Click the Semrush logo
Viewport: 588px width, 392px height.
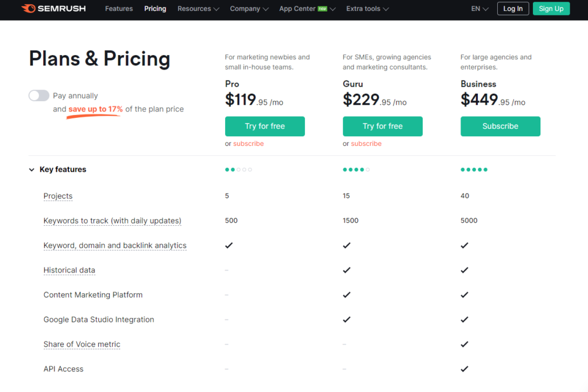(53, 9)
